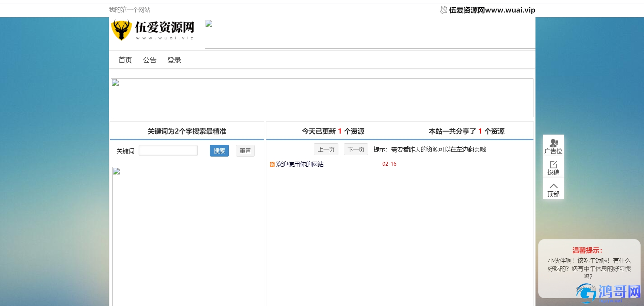Click the 重置 button
Image resolution: width=644 pixels, height=306 pixels.
(245, 151)
